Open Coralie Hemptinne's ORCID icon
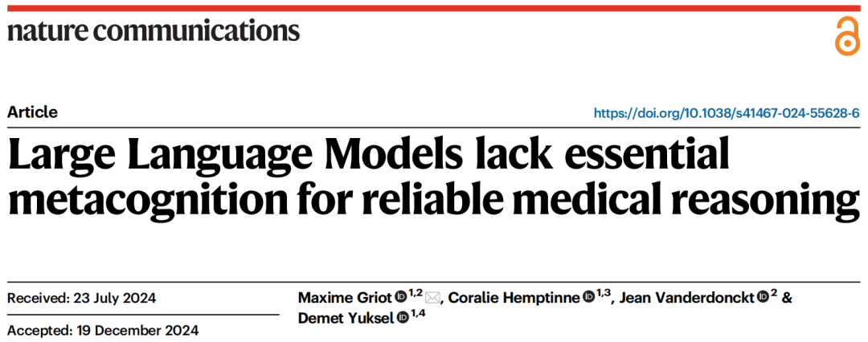This screenshot has width=868, height=342. pos(588,299)
